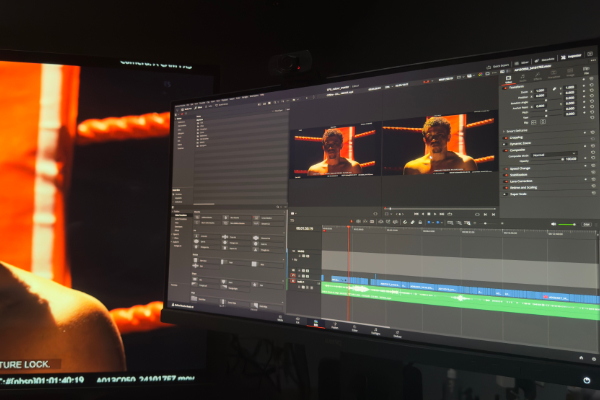This screenshot has width=600, height=400.
Task: Click the Detail Zoom icon
Action: 459,223
